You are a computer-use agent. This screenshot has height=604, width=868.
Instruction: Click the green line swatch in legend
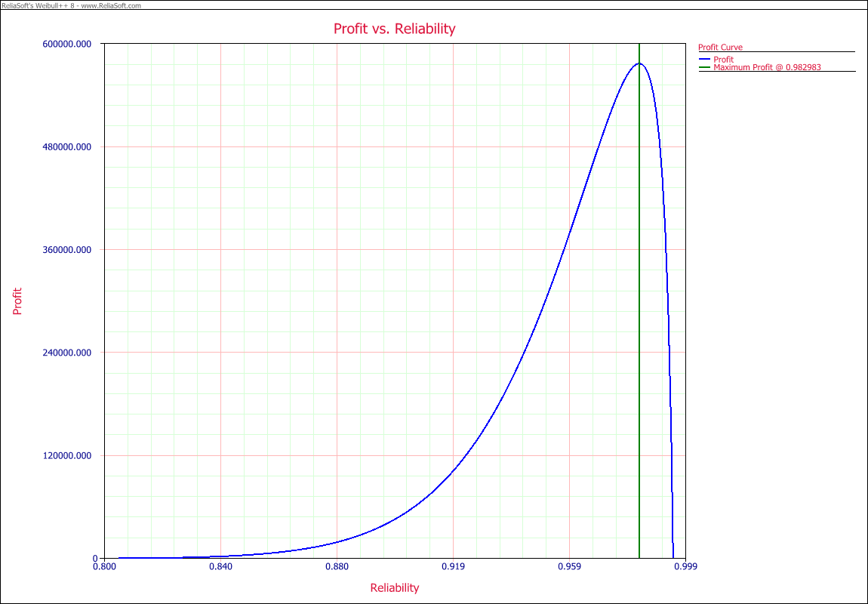(705, 67)
